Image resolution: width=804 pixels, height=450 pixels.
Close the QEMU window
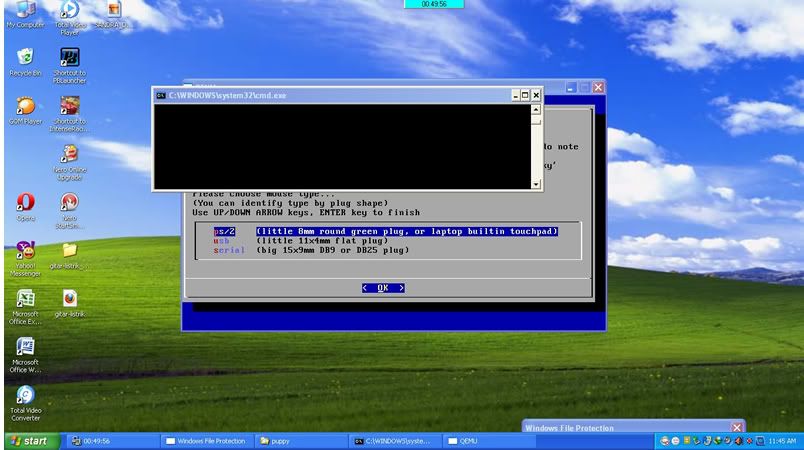point(598,88)
